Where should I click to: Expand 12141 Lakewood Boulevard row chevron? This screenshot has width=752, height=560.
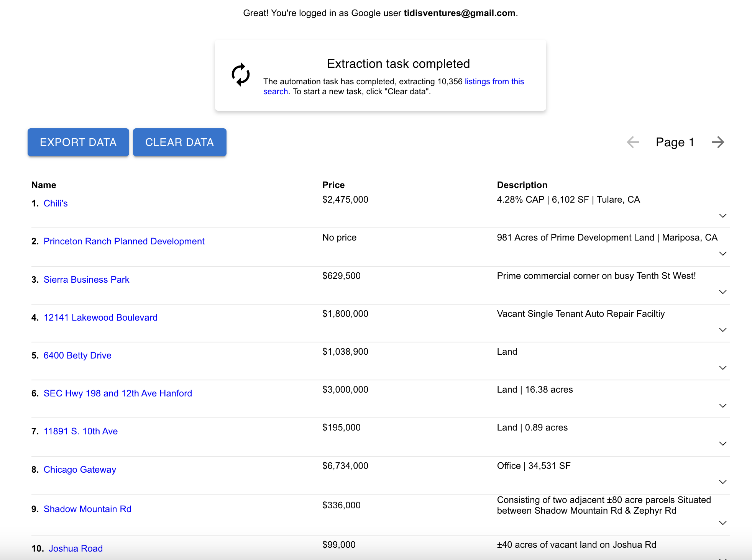point(722,330)
